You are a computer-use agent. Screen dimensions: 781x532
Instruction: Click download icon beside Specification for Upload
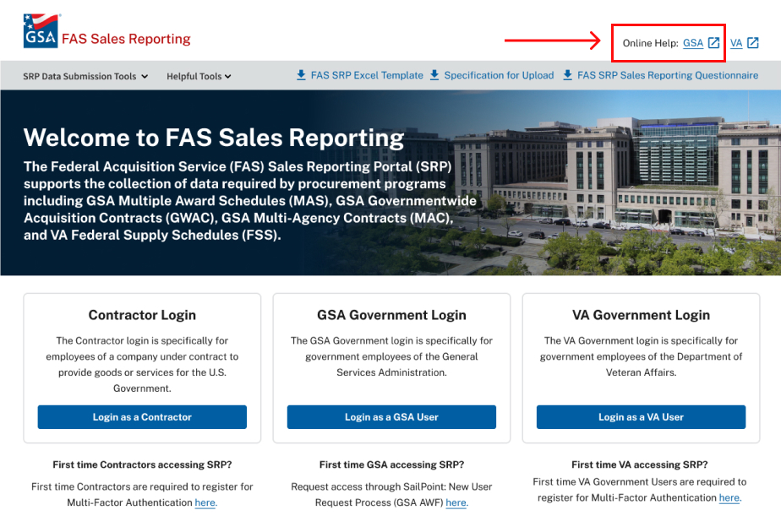tap(434, 75)
